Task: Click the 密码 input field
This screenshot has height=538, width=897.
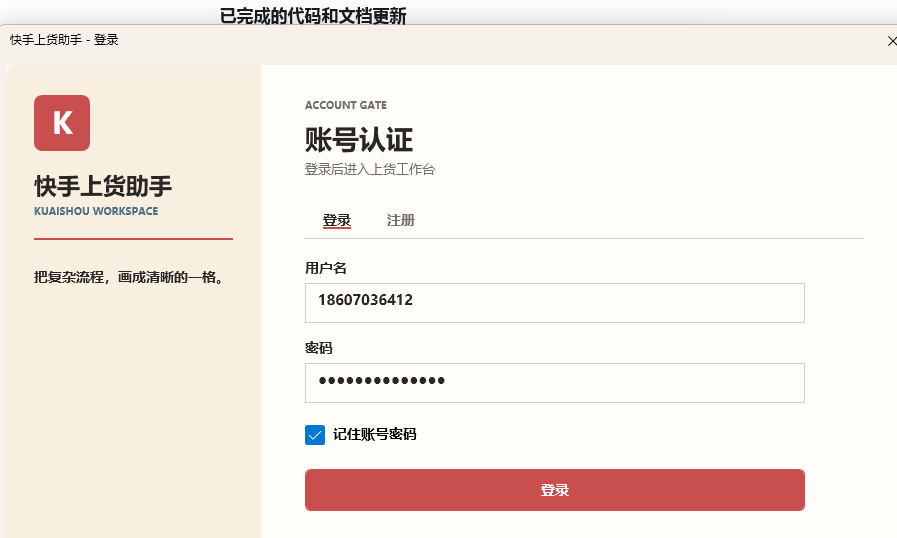Action: point(554,383)
